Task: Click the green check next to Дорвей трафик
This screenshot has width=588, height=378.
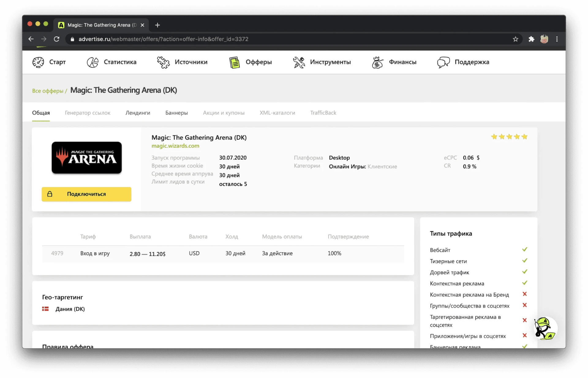Action: [525, 272]
